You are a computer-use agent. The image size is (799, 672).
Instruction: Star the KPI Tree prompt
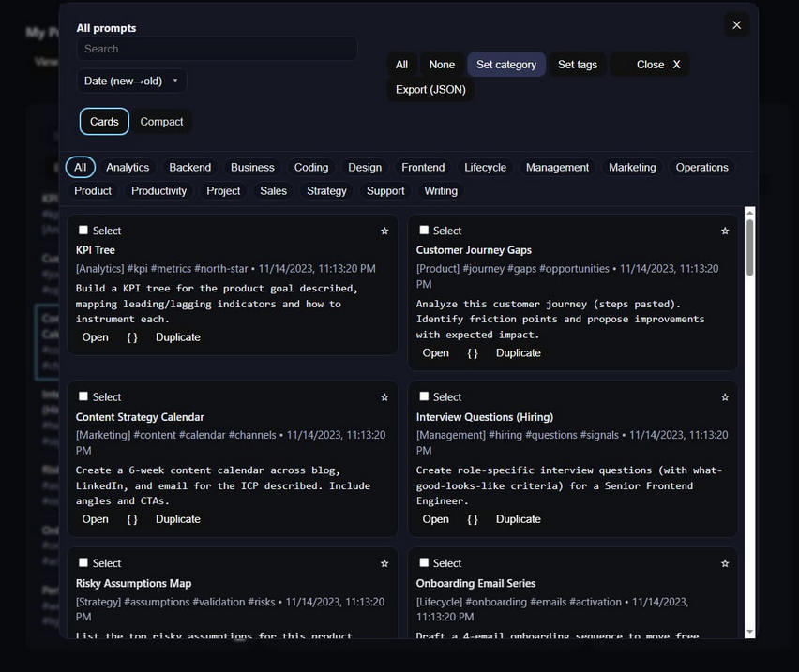click(x=384, y=231)
